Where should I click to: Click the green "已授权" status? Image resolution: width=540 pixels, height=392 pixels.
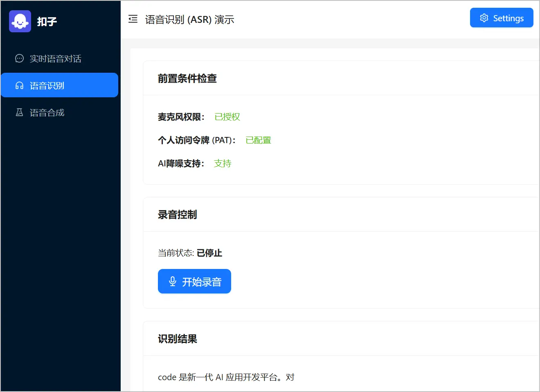click(227, 117)
